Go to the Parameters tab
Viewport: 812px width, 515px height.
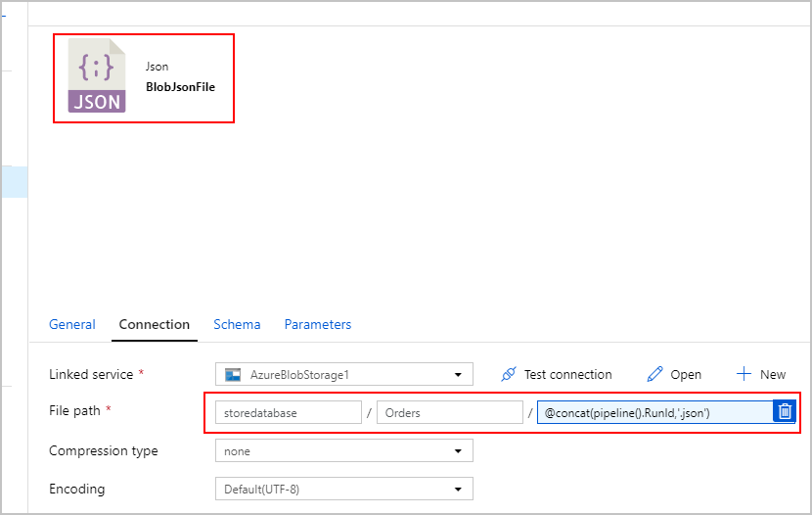click(x=317, y=324)
